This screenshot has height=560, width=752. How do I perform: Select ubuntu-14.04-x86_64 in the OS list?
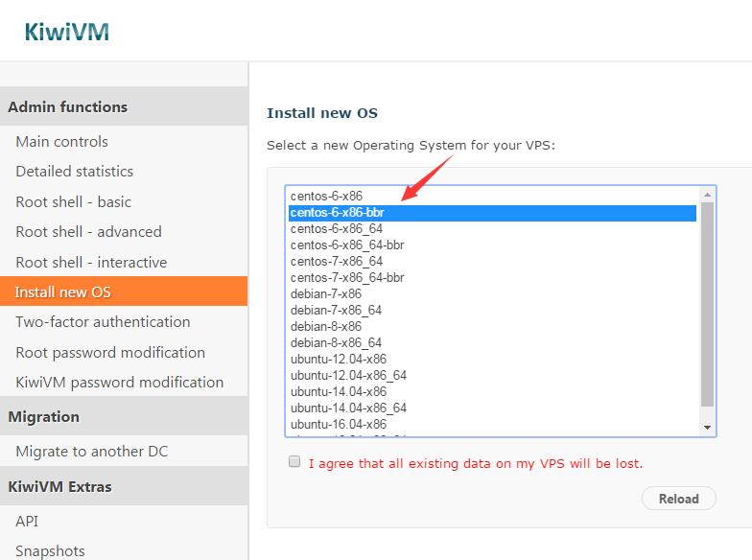point(493,408)
